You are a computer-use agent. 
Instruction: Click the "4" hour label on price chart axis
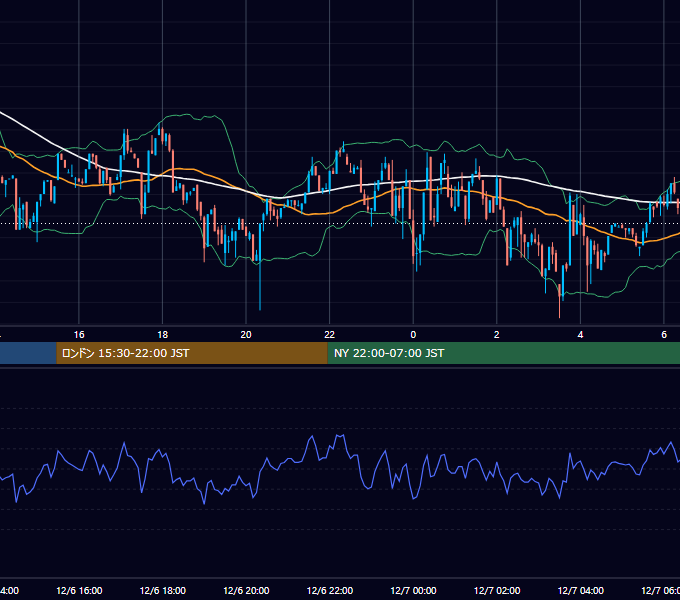point(580,334)
